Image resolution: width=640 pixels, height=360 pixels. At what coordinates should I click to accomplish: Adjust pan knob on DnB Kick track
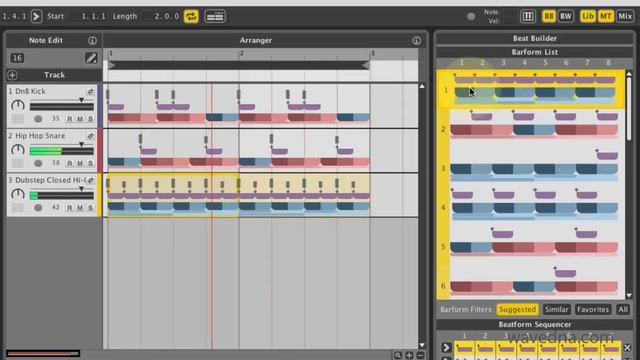click(x=18, y=105)
